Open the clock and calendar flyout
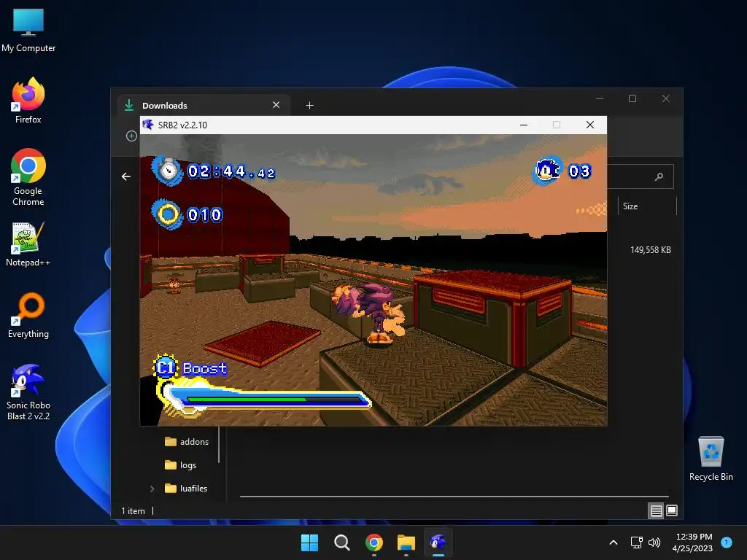This screenshot has width=747, height=560. tap(693, 542)
